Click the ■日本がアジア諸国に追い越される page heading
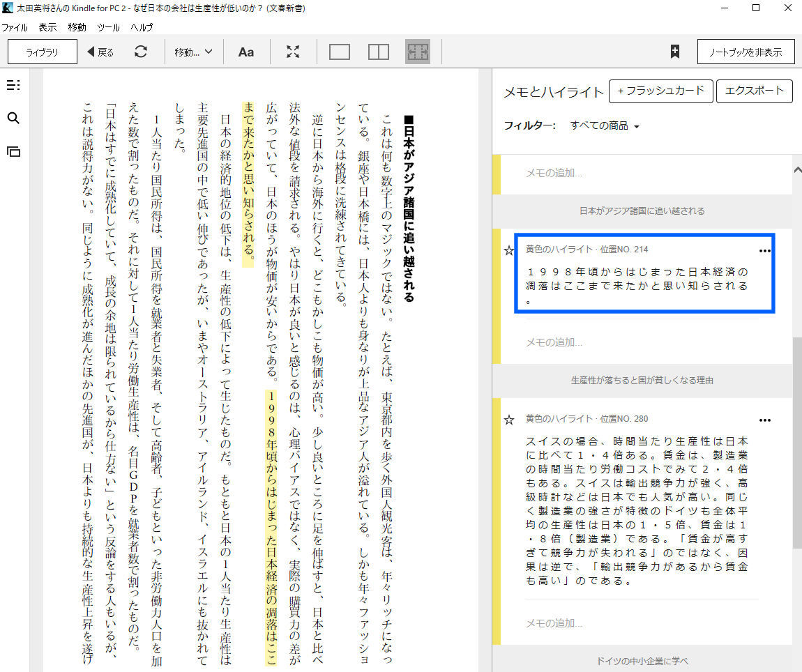802x672 pixels. (x=408, y=208)
